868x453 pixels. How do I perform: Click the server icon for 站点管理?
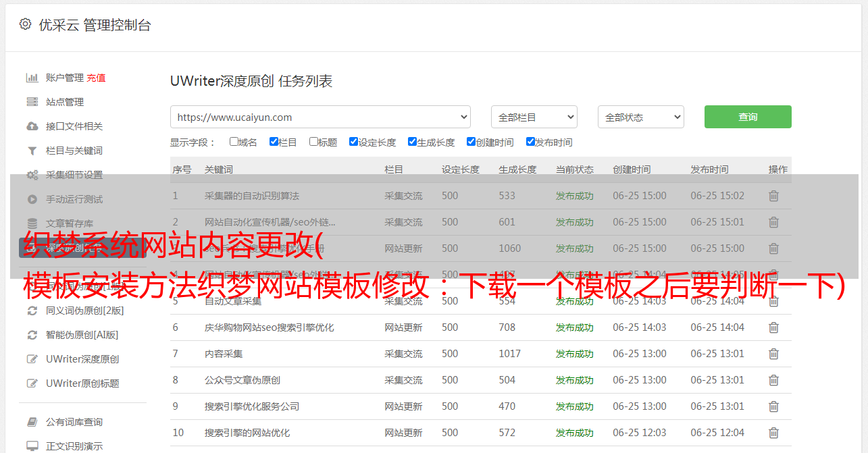pos(32,102)
